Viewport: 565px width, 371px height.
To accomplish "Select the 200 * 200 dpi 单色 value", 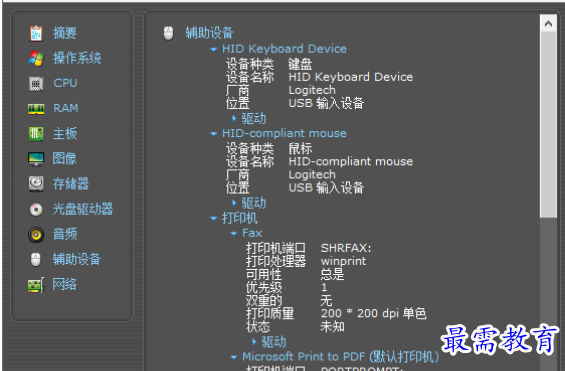I will click(374, 313).
